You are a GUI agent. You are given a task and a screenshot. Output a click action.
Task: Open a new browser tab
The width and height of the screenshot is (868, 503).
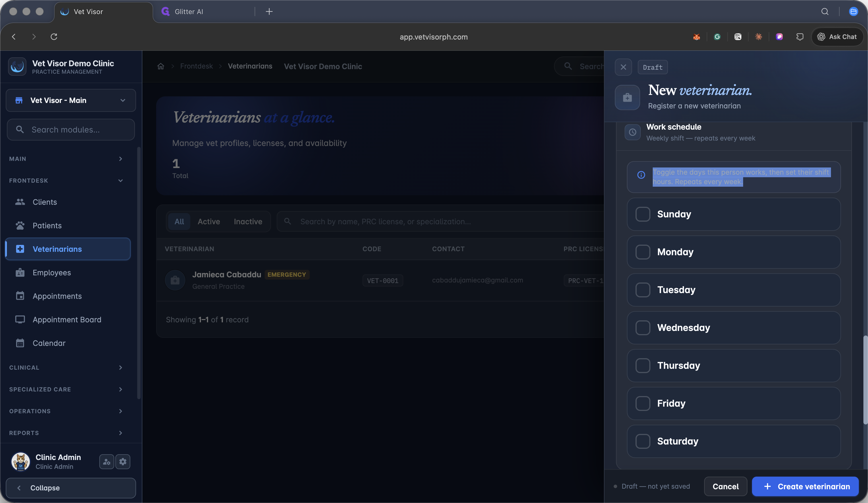click(269, 12)
